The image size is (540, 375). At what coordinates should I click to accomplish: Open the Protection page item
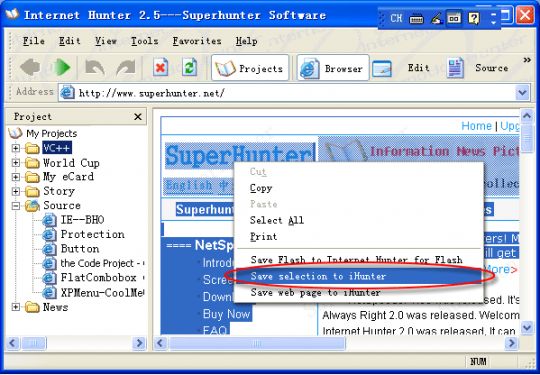pos(93,234)
